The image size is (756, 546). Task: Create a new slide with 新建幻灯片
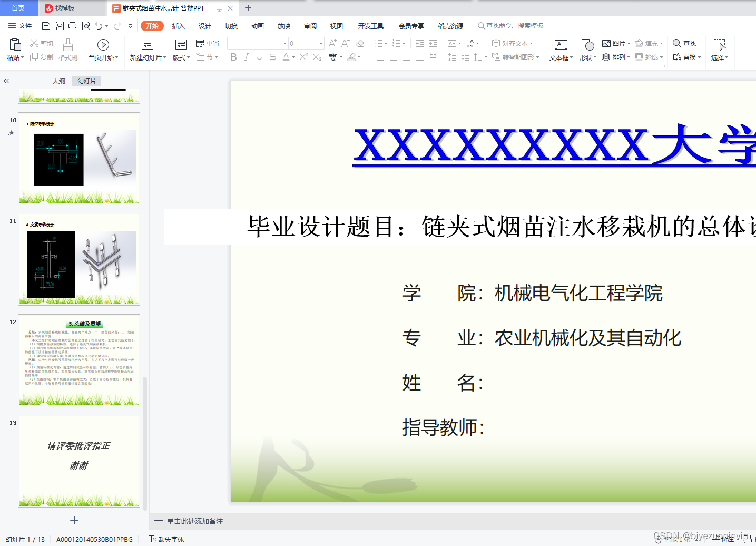pos(147,50)
